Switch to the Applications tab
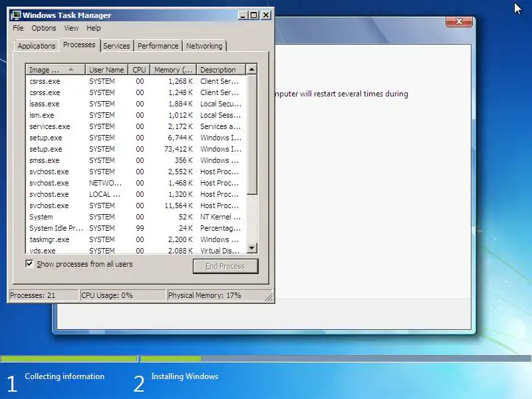The width and height of the screenshot is (532, 399). tap(37, 46)
